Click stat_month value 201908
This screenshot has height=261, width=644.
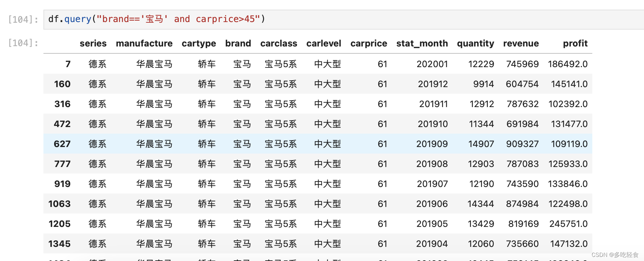tap(432, 164)
